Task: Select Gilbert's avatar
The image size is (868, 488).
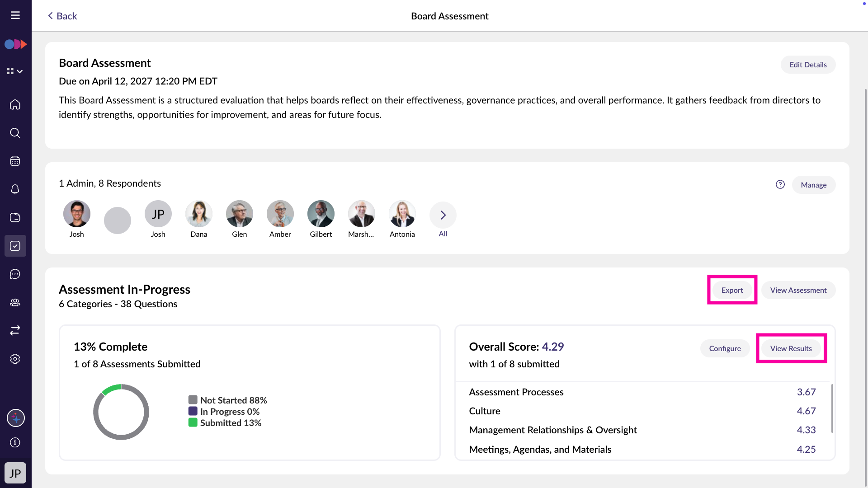Action: point(321,214)
